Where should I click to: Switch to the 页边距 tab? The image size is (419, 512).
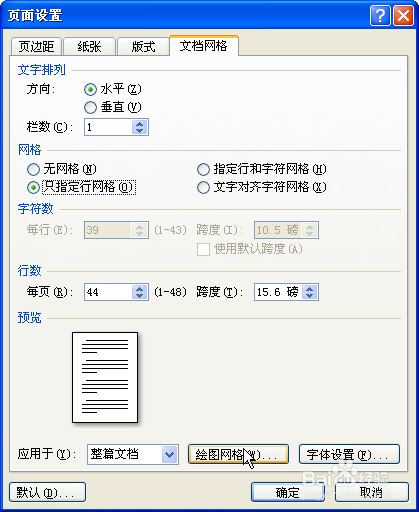click(36, 46)
